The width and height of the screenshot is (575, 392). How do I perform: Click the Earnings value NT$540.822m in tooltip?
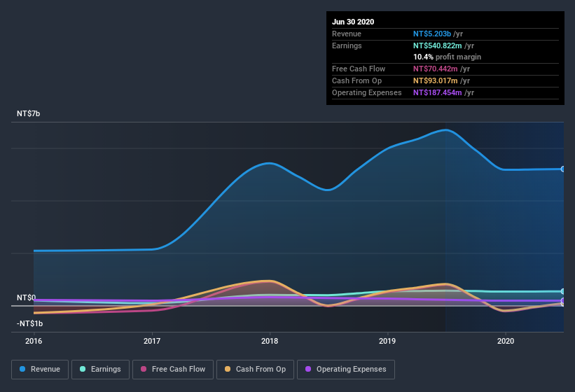pyautogui.click(x=438, y=45)
